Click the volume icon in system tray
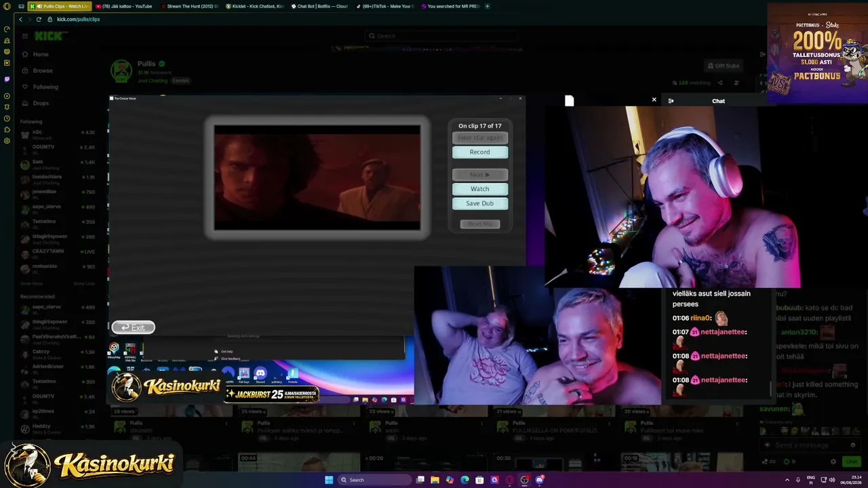The width and height of the screenshot is (868, 488). pyautogui.click(x=832, y=480)
